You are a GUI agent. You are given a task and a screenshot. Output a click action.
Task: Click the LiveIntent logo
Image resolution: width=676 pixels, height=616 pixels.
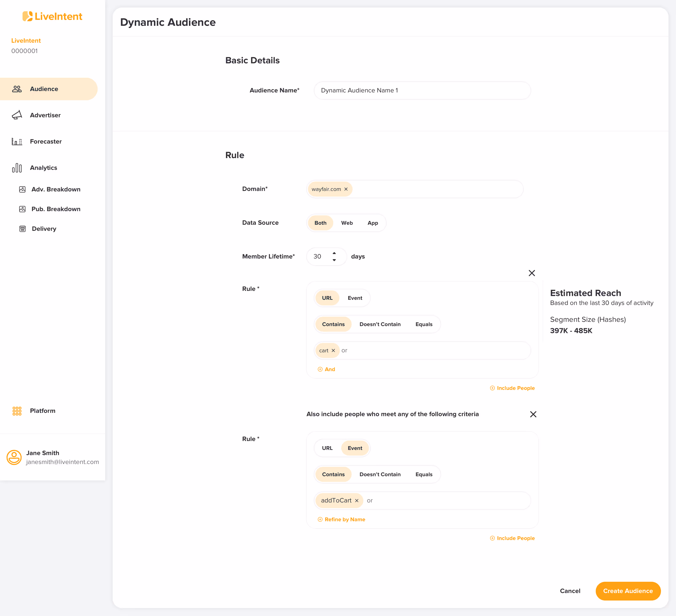coord(52,16)
